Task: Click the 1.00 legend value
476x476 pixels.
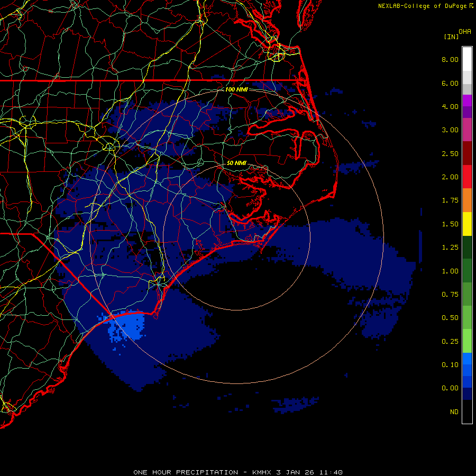Action: pyautogui.click(x=450, y=271)
